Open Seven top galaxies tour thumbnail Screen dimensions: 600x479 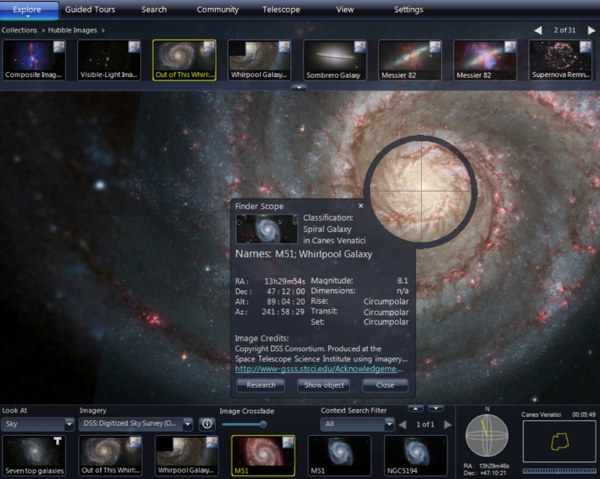click(39, 455)
